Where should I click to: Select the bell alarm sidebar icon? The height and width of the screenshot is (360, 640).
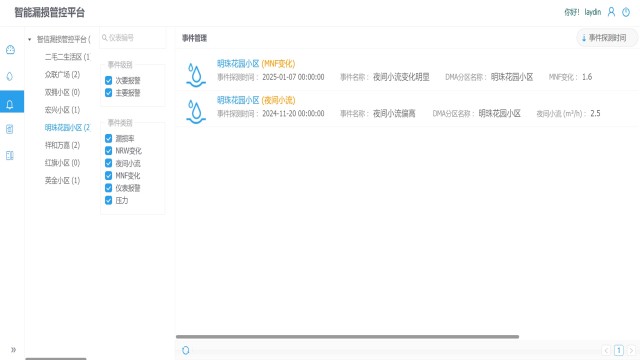[10, 104]
